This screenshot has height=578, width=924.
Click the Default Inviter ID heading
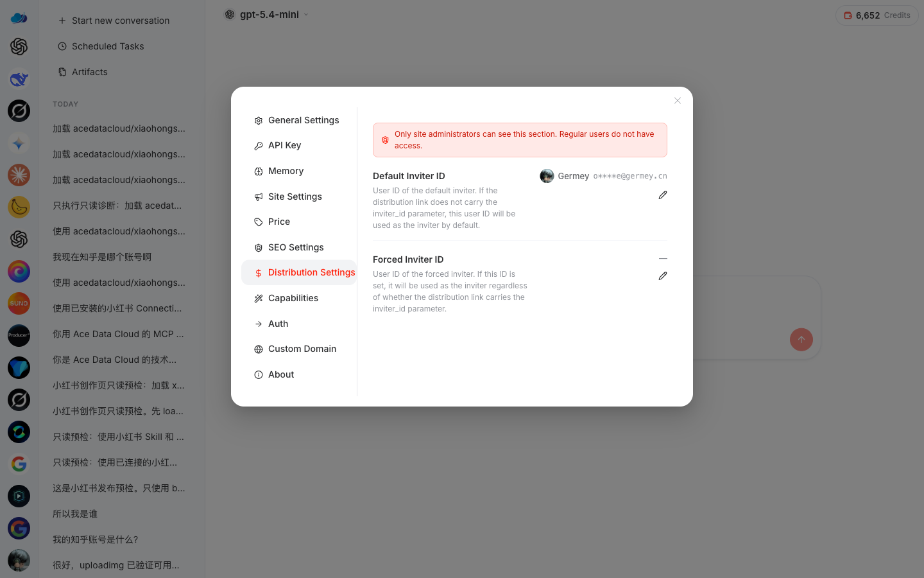click(409, 176)
